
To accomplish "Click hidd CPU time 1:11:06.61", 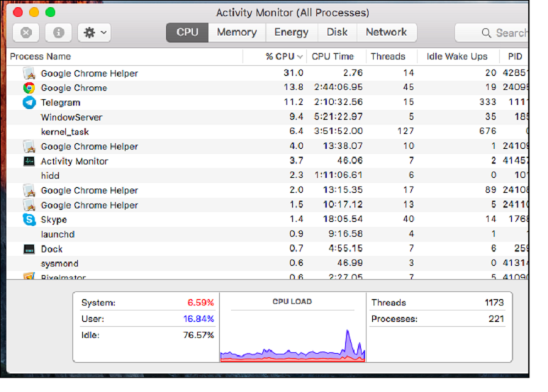I will click(338, 175).
